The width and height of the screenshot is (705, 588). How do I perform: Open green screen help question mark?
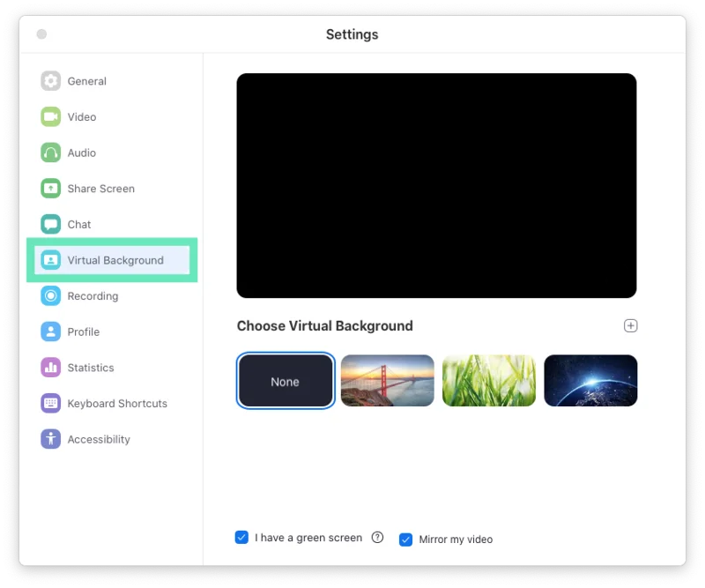point(377,538)
